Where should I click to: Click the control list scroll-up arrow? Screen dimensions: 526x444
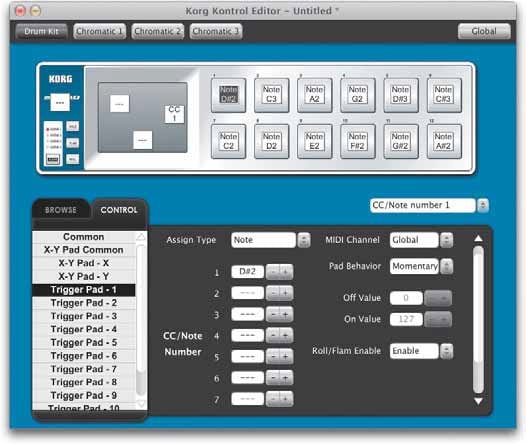pyautogui.click(x=141, y=237)
